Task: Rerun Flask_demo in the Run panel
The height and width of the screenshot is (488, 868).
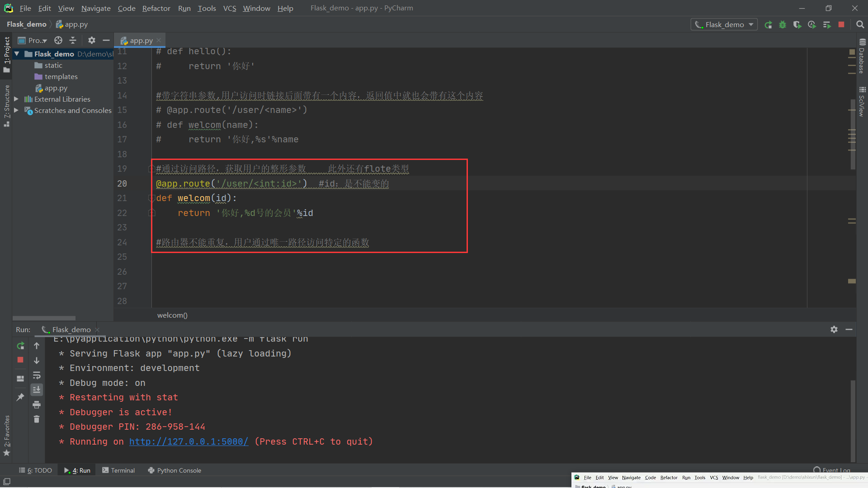Action: [x=20, y=346]
